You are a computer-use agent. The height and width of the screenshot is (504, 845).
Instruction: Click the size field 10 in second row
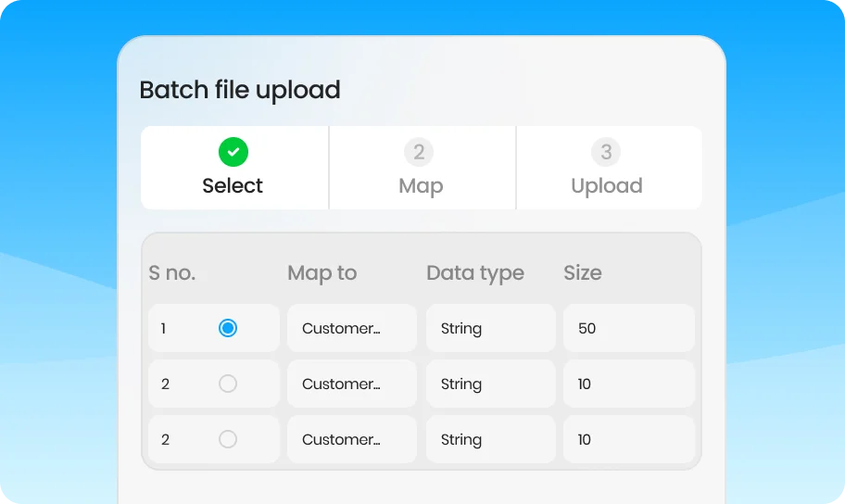(629, 384)
